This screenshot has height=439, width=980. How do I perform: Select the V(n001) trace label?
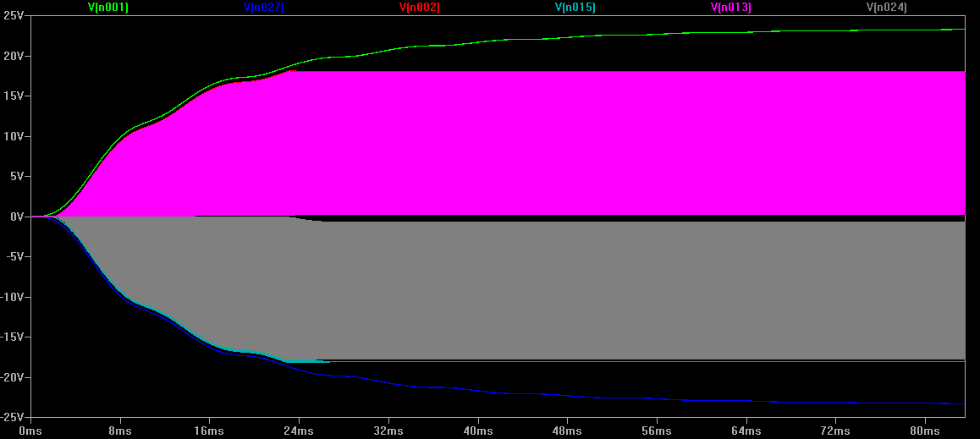[108, 8]
